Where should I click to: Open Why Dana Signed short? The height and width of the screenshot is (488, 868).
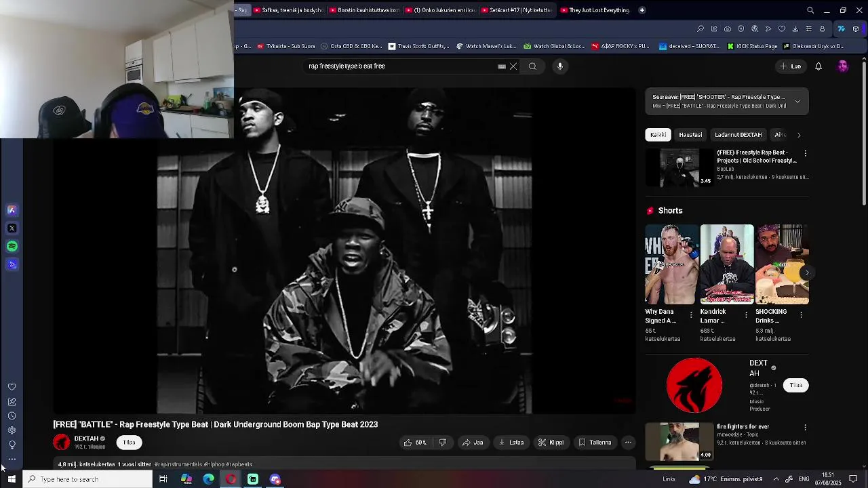[x=671, y=264]
